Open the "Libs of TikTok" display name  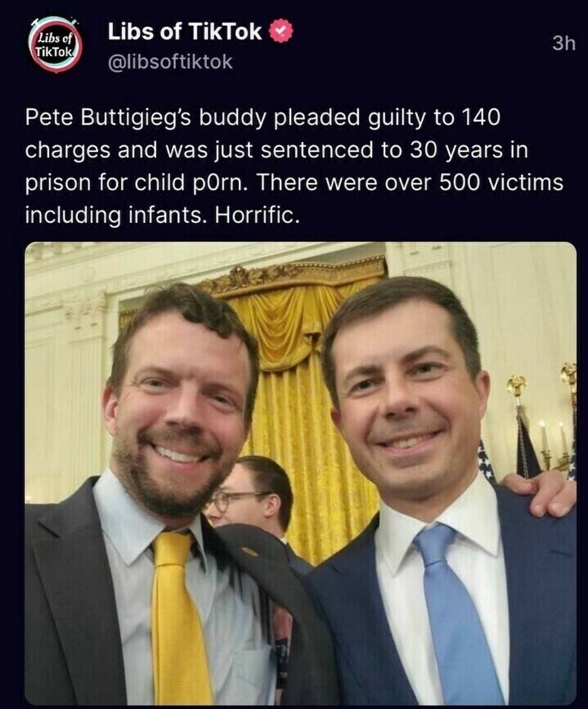(x=184, y=32)
